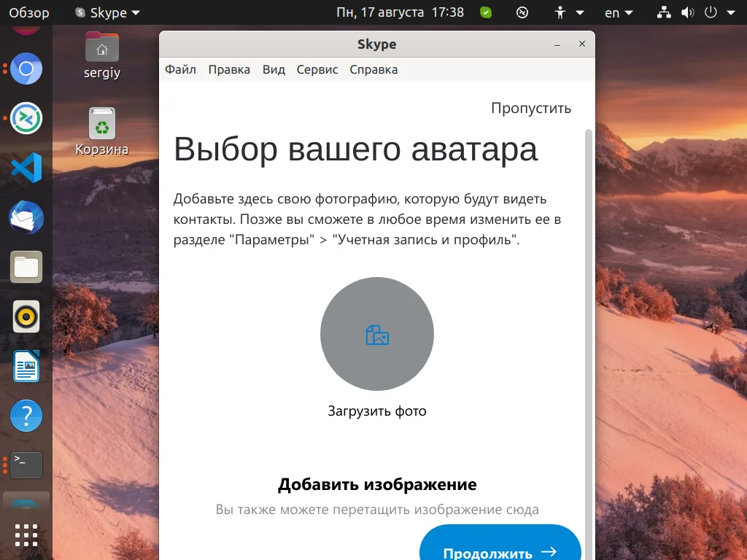Open the Skype app menu in top bar
This screenshot has width=747, height=560.
(108, 13)
